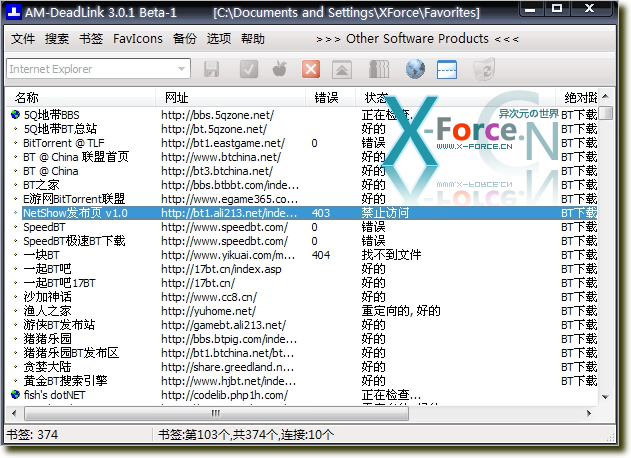Click the 404 error code cell
The width and height of the screenshot is (631, 458).
(x=321, y=255)
